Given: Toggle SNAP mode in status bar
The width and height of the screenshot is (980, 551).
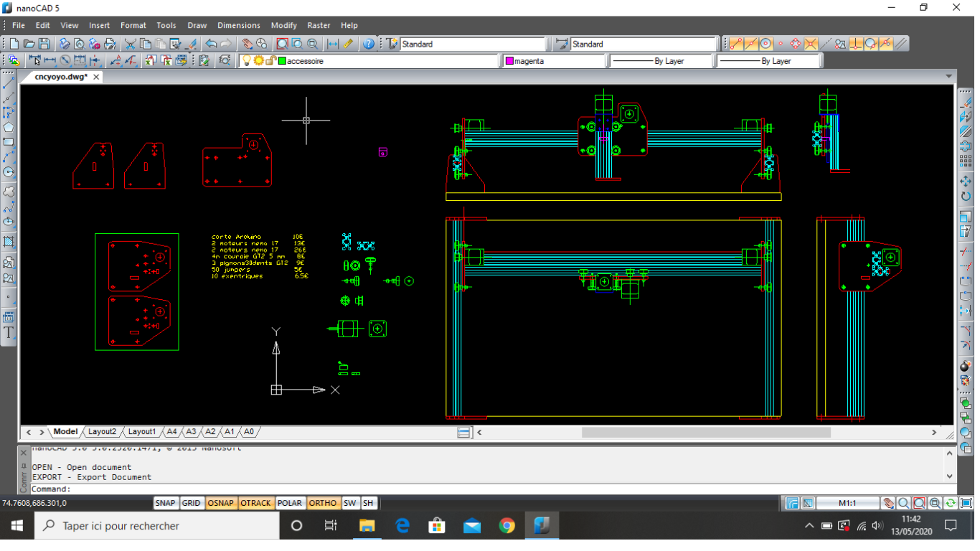Looking at the screenshot, I should [165, 503].
